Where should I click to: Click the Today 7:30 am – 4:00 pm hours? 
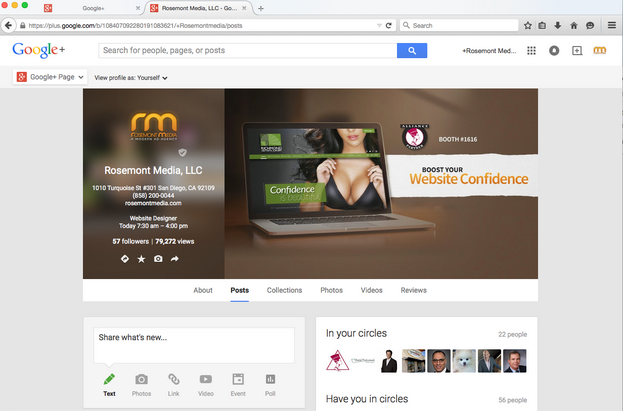pos(153,226)
